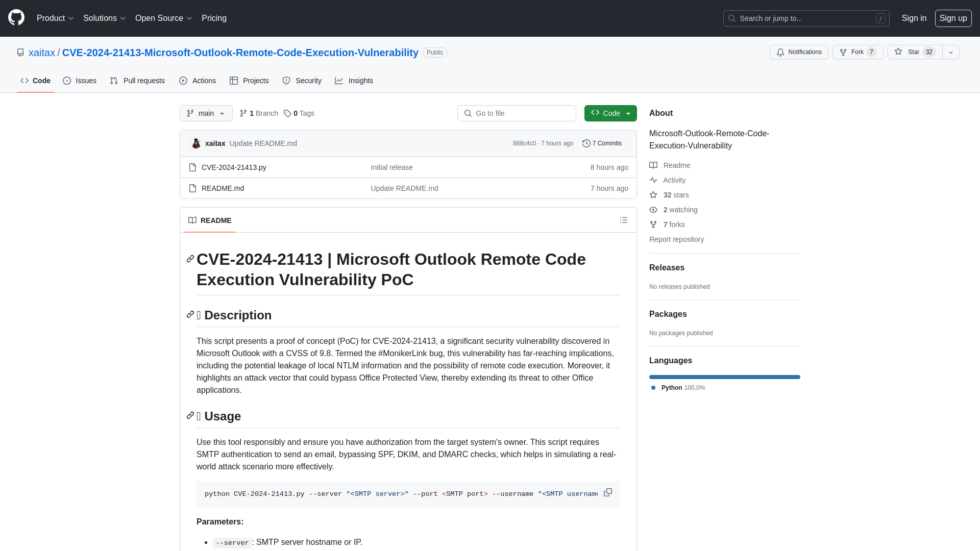Click the file icon for CVE-2024-21413.py

[x=192, y=167]
